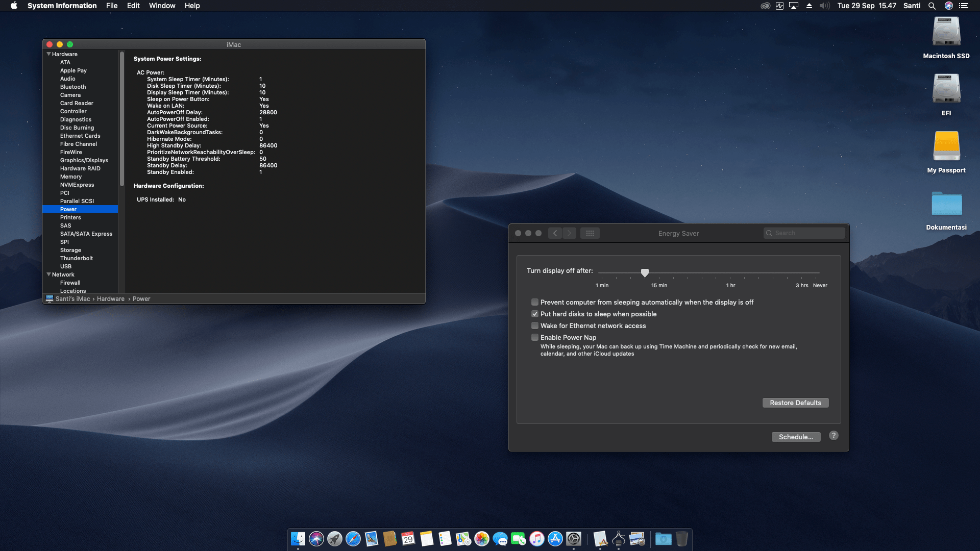Open System Preferences from the Dock

coord(574,539)
